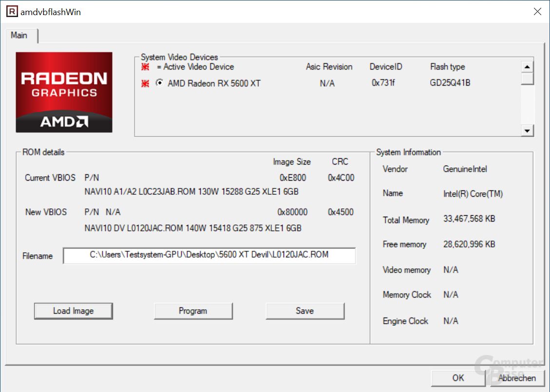Click the red star beside Active Video Device
Screen dimensions: 550x392
[x=145, y=67]
